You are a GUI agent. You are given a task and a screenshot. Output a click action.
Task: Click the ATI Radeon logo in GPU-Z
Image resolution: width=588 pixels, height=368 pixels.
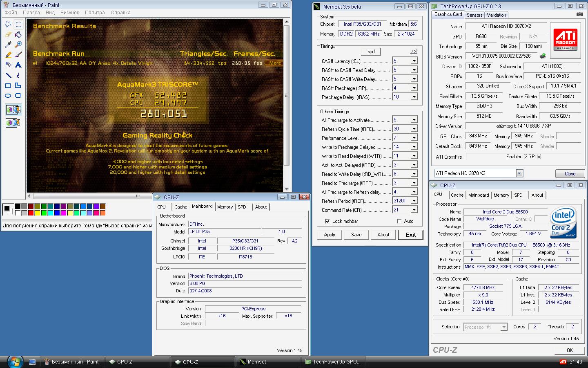(566, 40)
